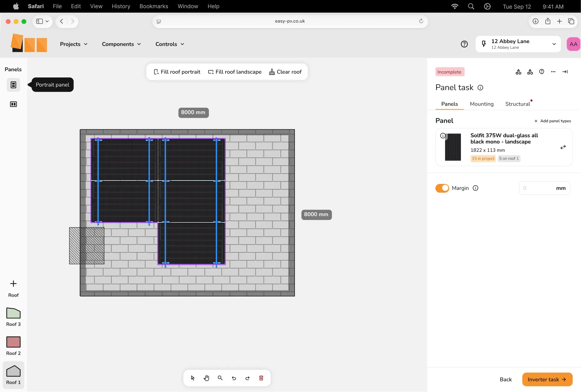The image size is (581, 392).
Task: Click the easy-pv.co.uk address bar
Action: click(x=290, y=21)
